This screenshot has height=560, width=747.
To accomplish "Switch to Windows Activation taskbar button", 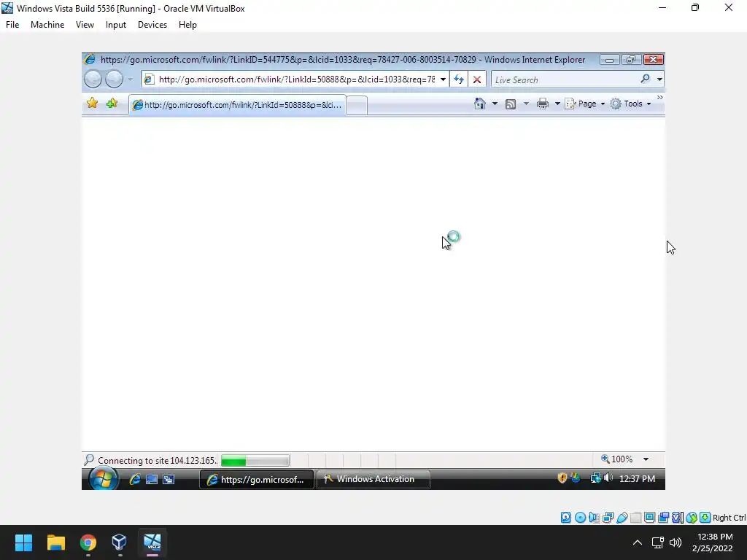I will pyautogui.click(x=373, y=479).
